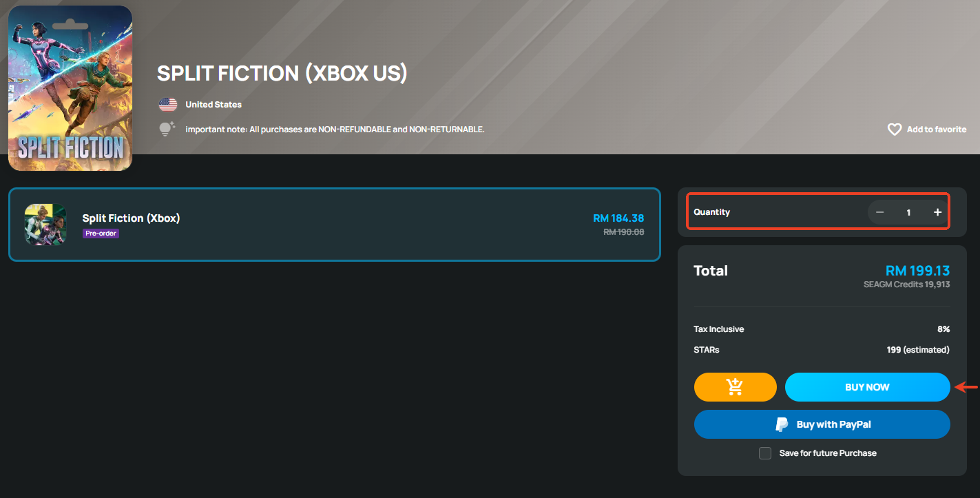This screenshot has width=980, height=498.
Task: Click the United States flag icon
Action: click(167, 105)
